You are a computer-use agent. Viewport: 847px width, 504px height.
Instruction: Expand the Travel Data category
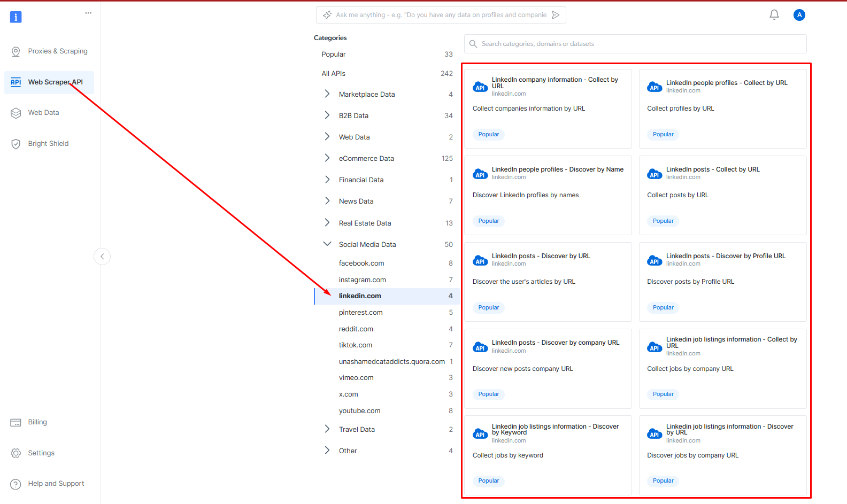327,429
